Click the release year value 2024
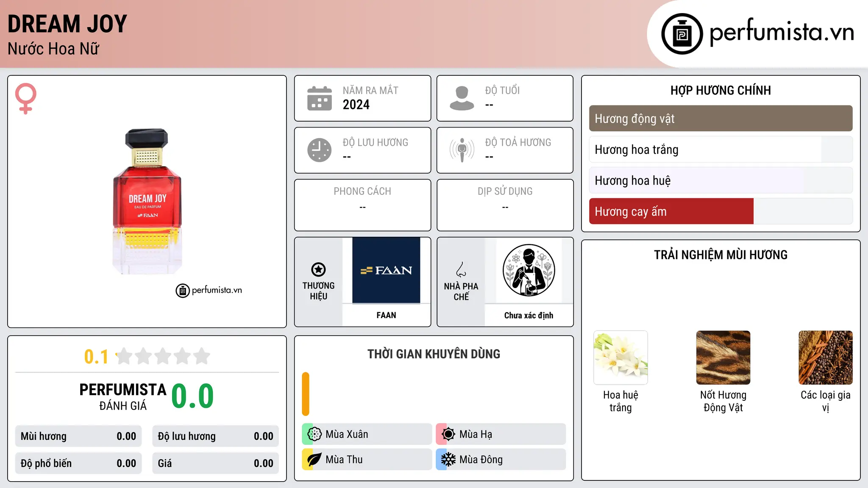The width and height of the screenshot is (868, 488). 356,105
